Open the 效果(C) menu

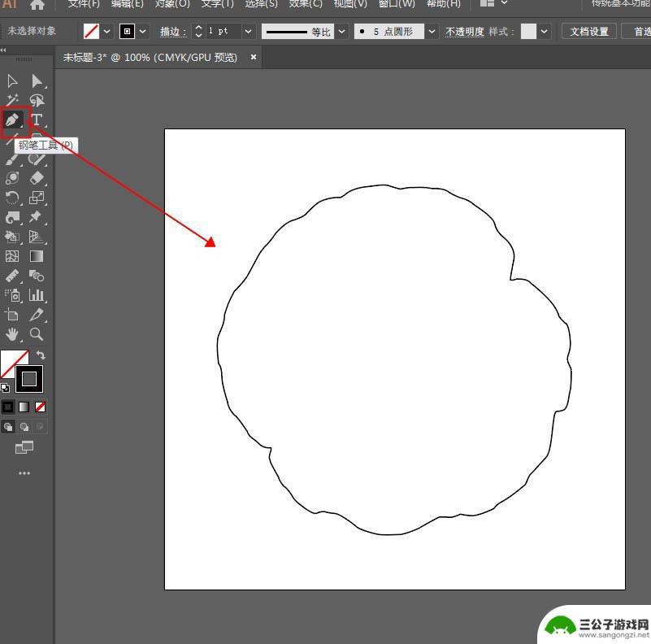point(306,3)
